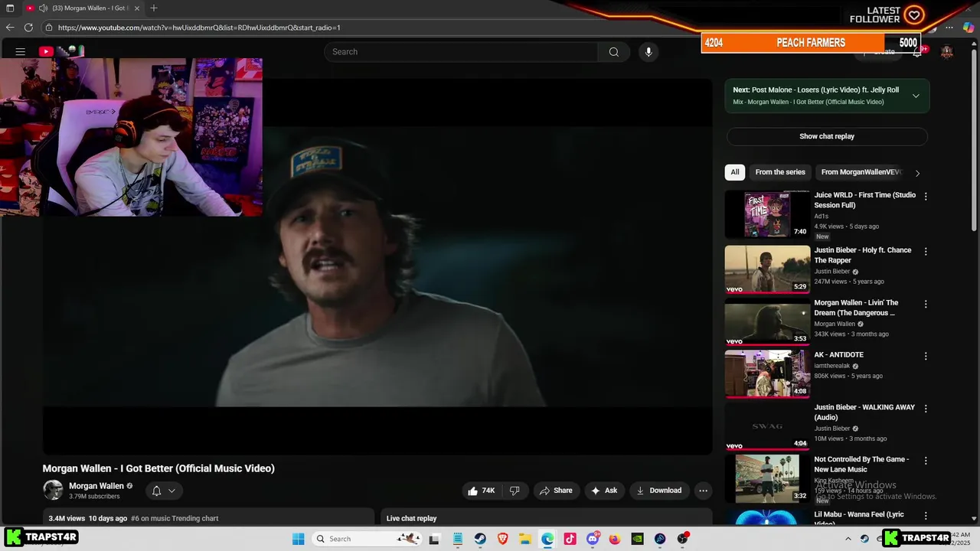Open options for Juice WRLD First Time video
980x551 pixels.
pos(926,197)
